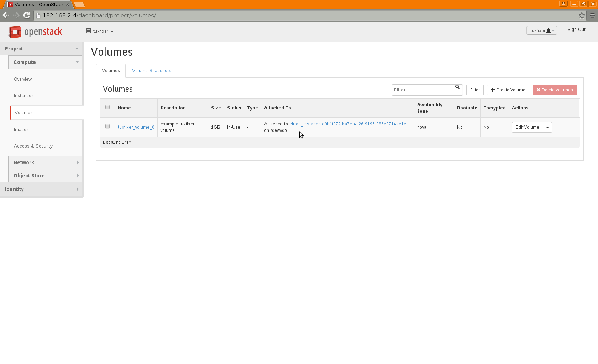Select all volumes with the header checkbox
This screenshot has height=364, width=598.
pos(107,107)
